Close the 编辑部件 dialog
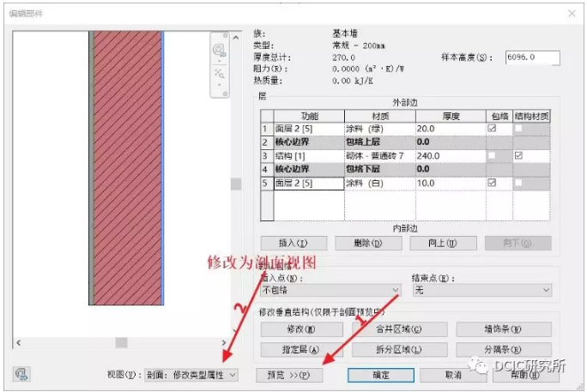The image size is (587, 392). click(x=572, y=14)
